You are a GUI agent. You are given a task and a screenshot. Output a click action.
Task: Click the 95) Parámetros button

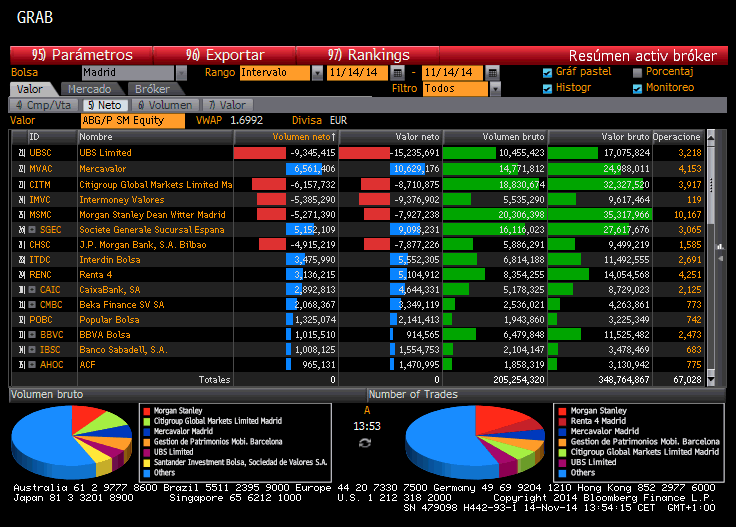pyautogui.click(x=81, y=55)
